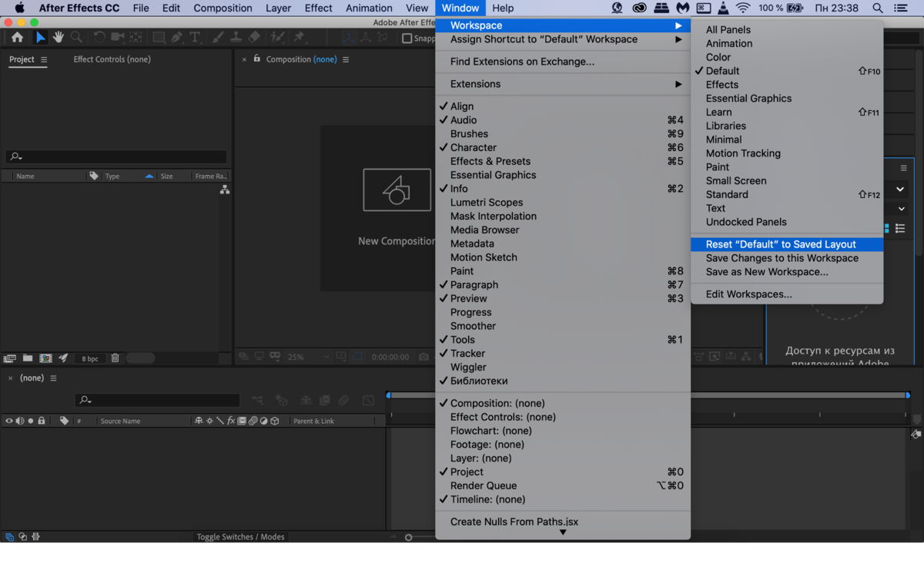Select the Roto Brush tool
Screen dimensions: 924x578
(277, 37)
